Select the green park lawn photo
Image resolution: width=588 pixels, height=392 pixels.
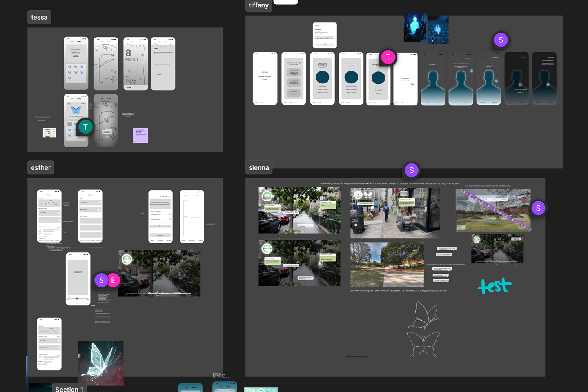point(387,265)
